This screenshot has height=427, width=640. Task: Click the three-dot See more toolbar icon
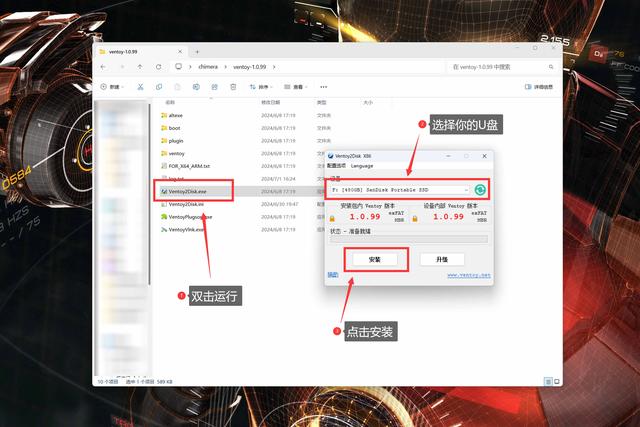coord(324,87)
